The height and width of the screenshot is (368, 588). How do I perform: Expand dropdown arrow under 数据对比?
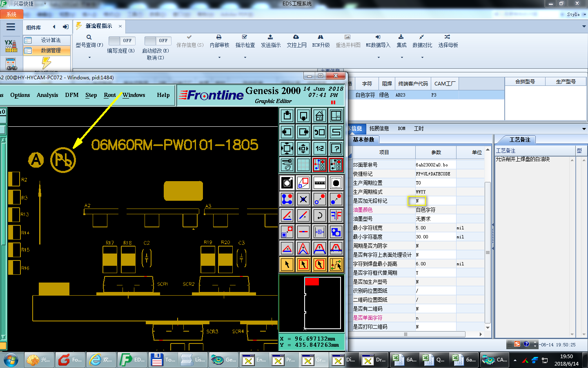coord(422,58)
